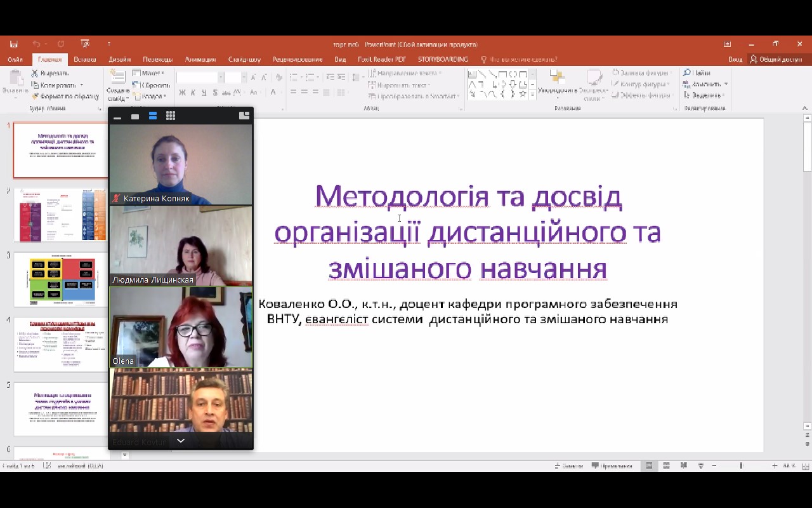Screen dimensions: 812x508
Task: Click the zoom slider in status bar
Action: pyautogui.click(x=741, y=465)
